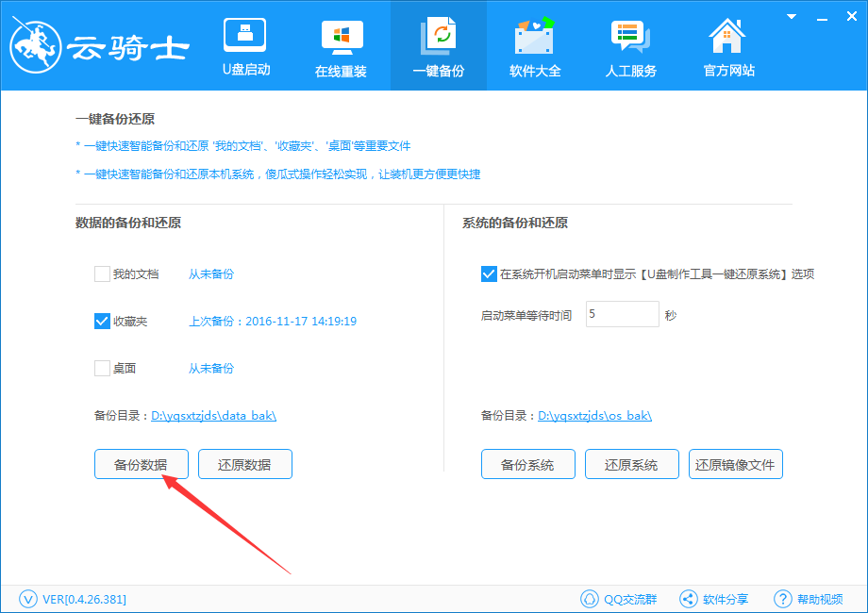Click the 启动菜单等待时间 input field

(x=622, y=314)
